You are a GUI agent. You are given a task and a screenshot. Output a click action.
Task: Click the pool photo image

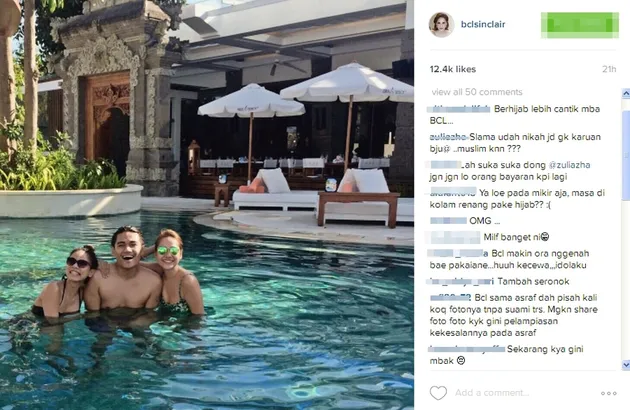click(x=207, y=205)
